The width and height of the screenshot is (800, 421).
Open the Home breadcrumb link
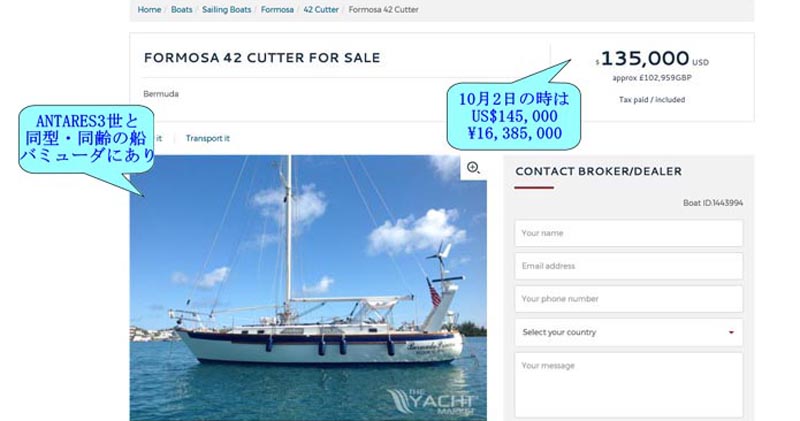(x=149, y=10)
